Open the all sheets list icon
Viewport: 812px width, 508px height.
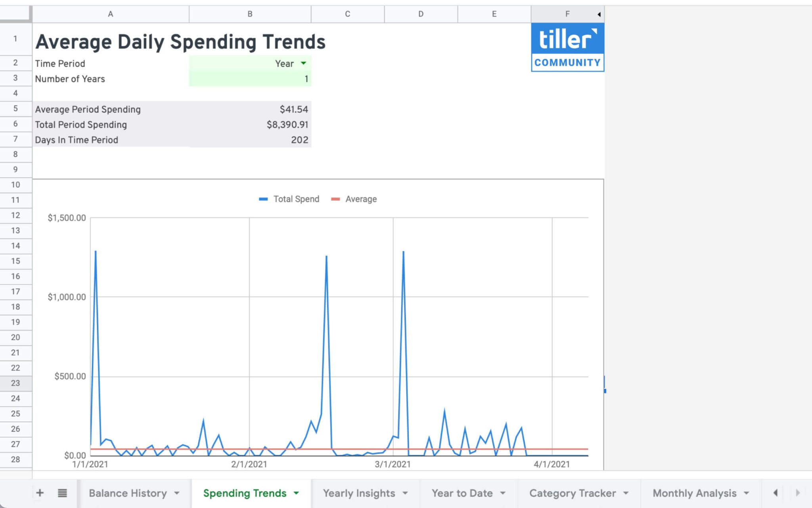[x=62, y=493]
